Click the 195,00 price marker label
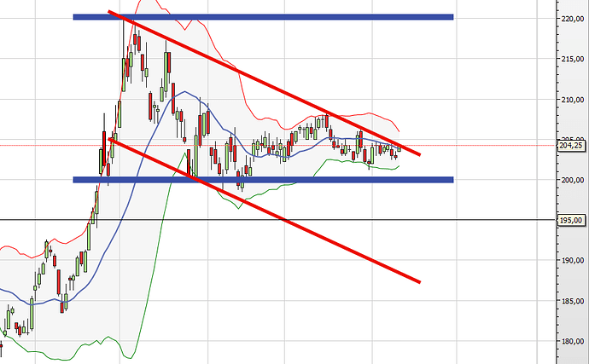The height and width of the screenshot is (364, 589). coord(572,220)
